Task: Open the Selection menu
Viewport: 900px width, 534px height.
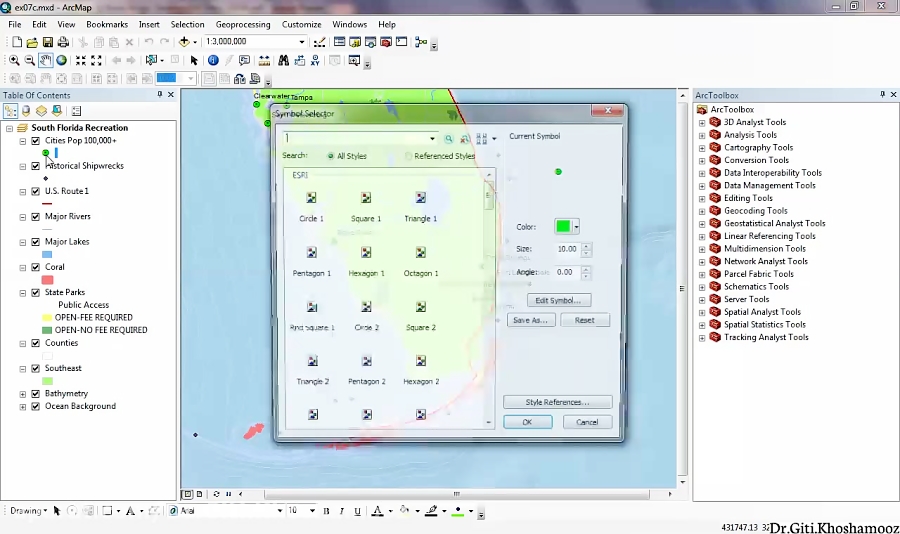Action: (x=187, y=24)
